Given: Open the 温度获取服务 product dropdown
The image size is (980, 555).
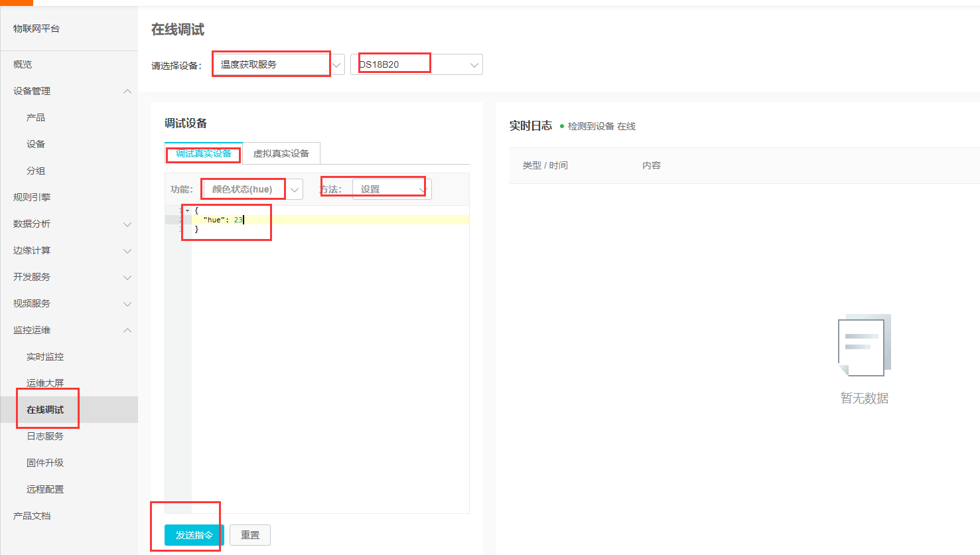Looking at the screenshot, I should 279,64.
